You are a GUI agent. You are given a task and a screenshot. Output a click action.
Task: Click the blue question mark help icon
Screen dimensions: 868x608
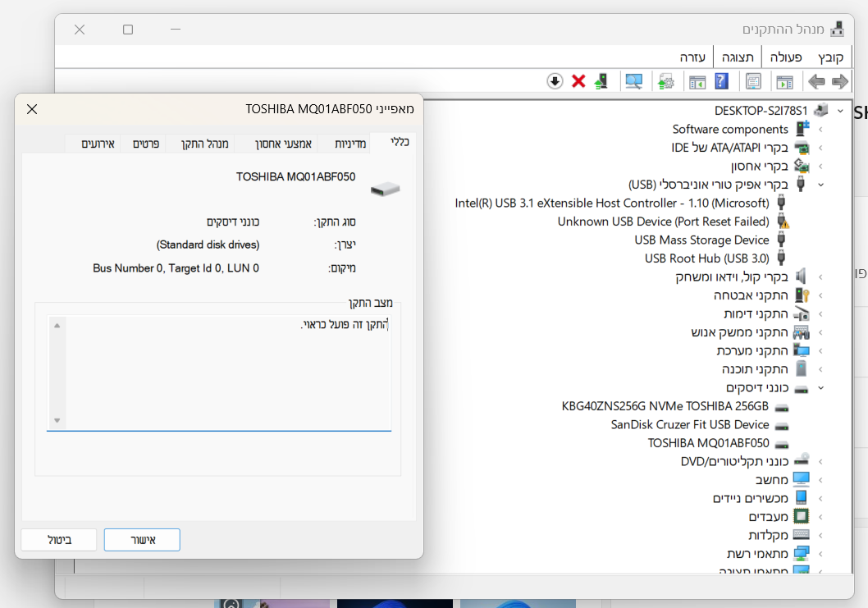pos(721,81)
